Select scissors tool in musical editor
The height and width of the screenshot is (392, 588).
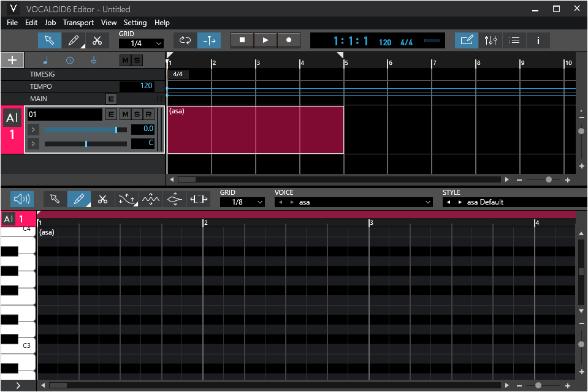tap(102, 199)
